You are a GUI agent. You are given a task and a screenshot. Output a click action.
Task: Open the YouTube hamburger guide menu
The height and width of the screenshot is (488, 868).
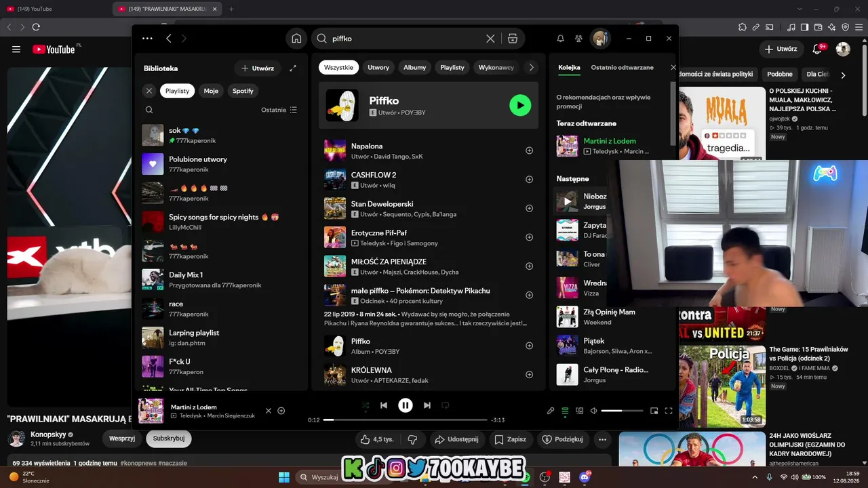click(16, 49)
